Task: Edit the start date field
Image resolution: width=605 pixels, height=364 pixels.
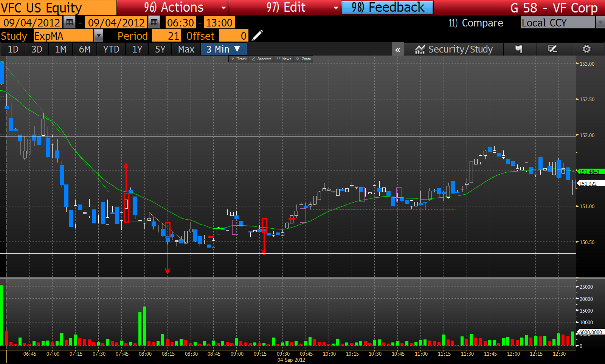Action: pyautogui.click(x=31, y=23)
